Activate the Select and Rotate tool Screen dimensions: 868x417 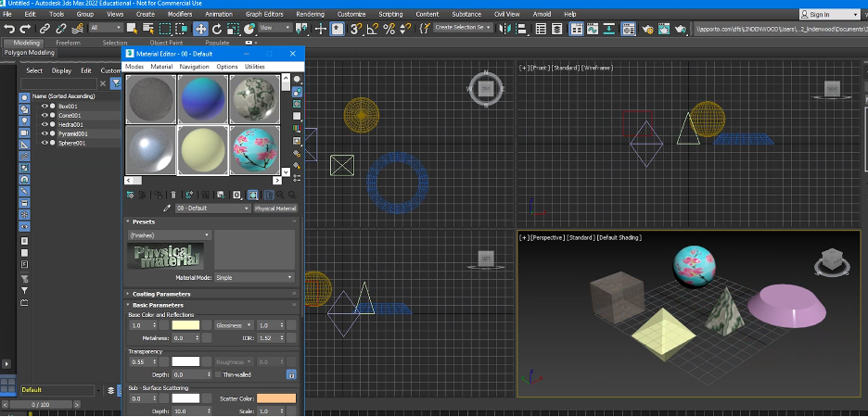click(x=217, y=29)
